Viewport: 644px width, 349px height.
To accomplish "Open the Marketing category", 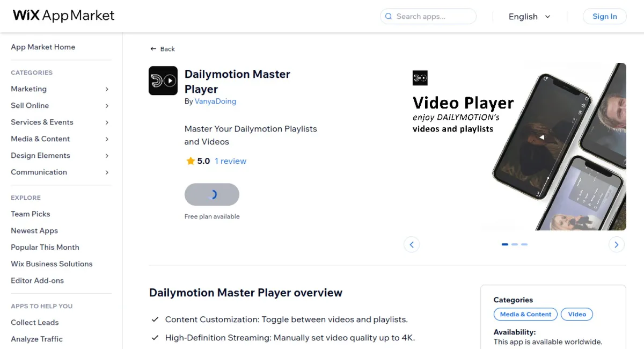I will click(28, 89).
